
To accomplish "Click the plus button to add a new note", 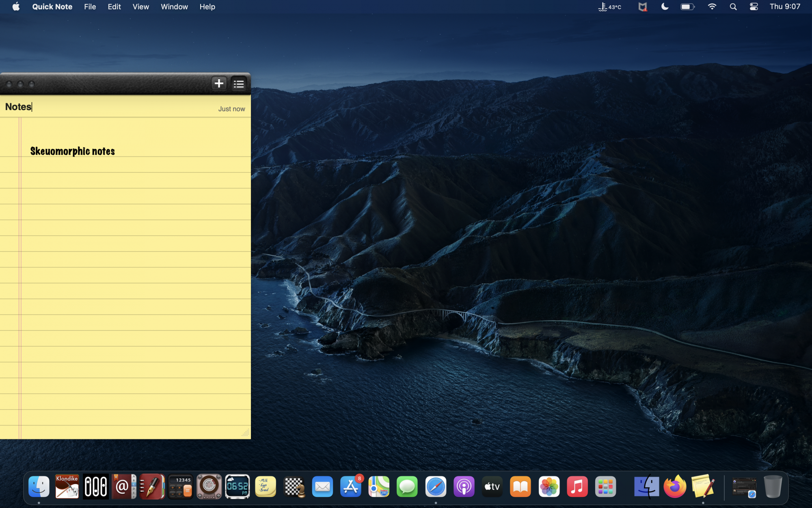I will 219,84.
